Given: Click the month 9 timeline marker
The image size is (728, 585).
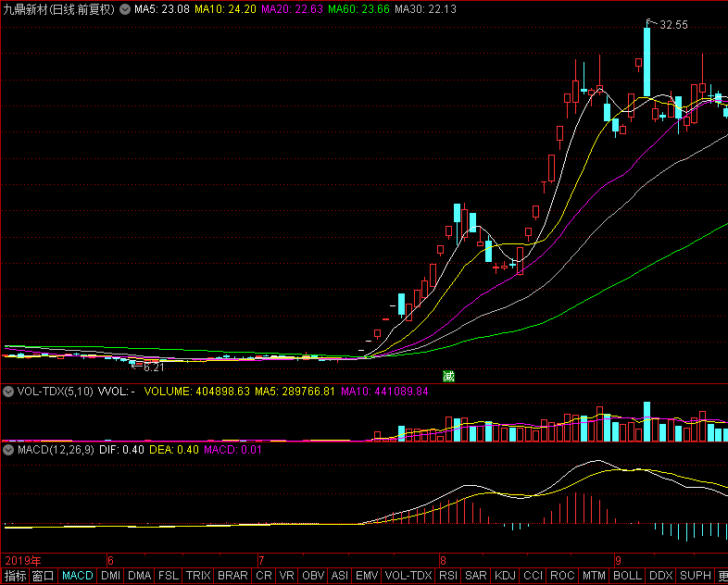Looking at the screenshot, I should (618, 560).
